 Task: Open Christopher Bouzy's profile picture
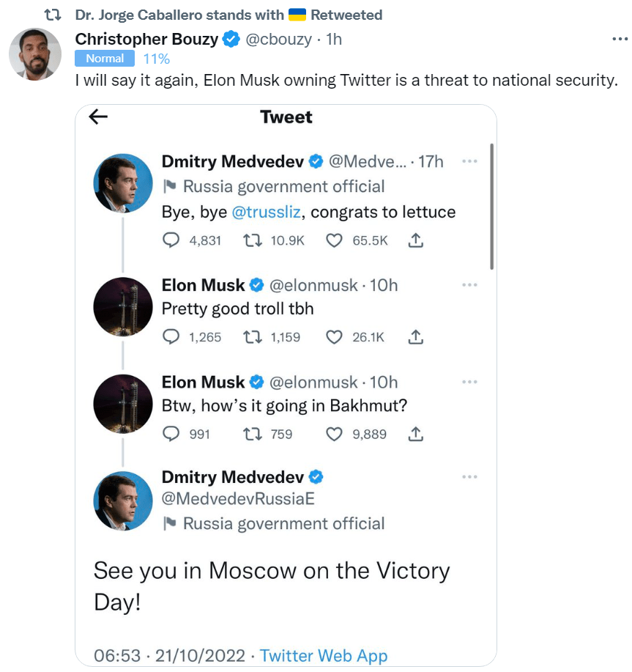pyautogui.click(x=35, y=54)
